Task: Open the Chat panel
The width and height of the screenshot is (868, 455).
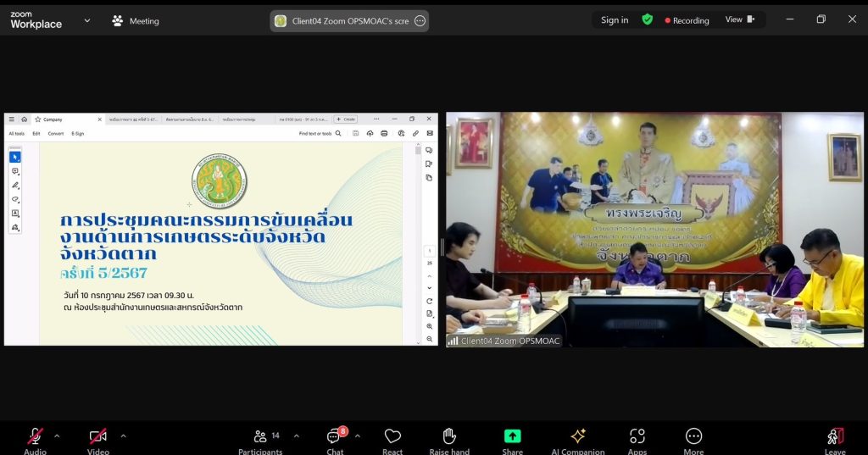Action: [335, 441]
